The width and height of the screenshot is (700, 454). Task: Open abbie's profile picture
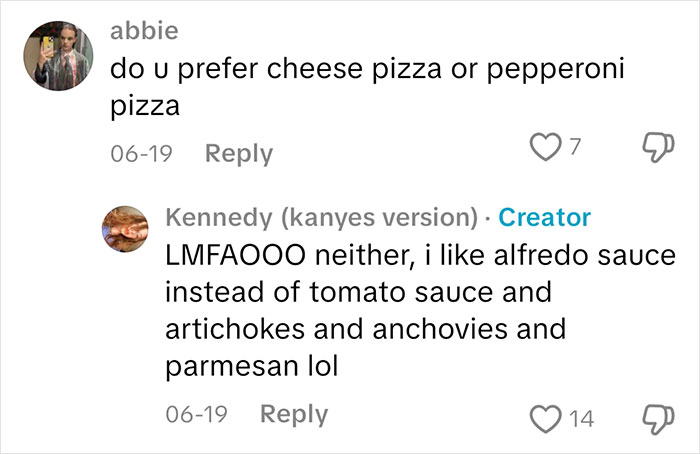pyautogui.click(x=58, y=55)
